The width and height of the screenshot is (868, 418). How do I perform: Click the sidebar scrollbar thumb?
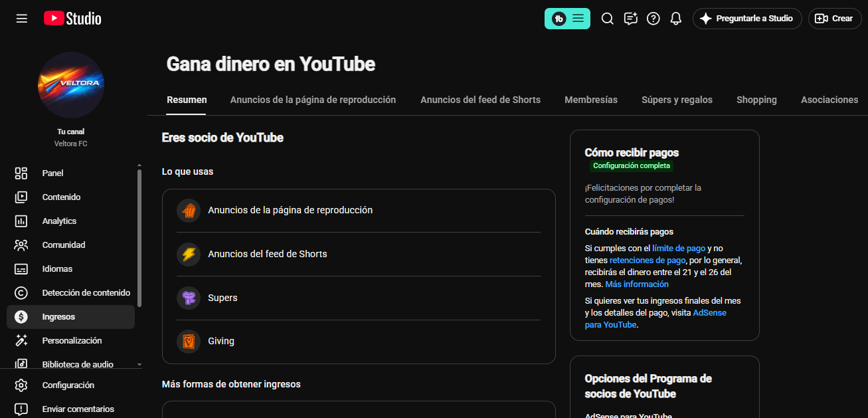139,239
